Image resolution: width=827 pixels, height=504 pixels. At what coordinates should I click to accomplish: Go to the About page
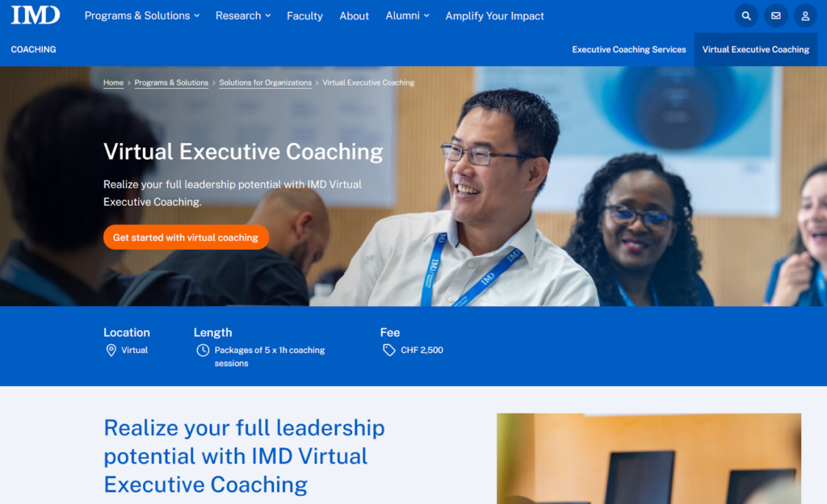(354, 16)
